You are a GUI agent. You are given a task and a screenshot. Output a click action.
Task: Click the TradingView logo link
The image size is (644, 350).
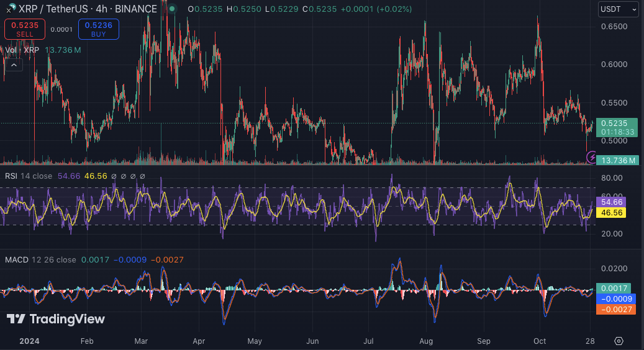(56, 319)
